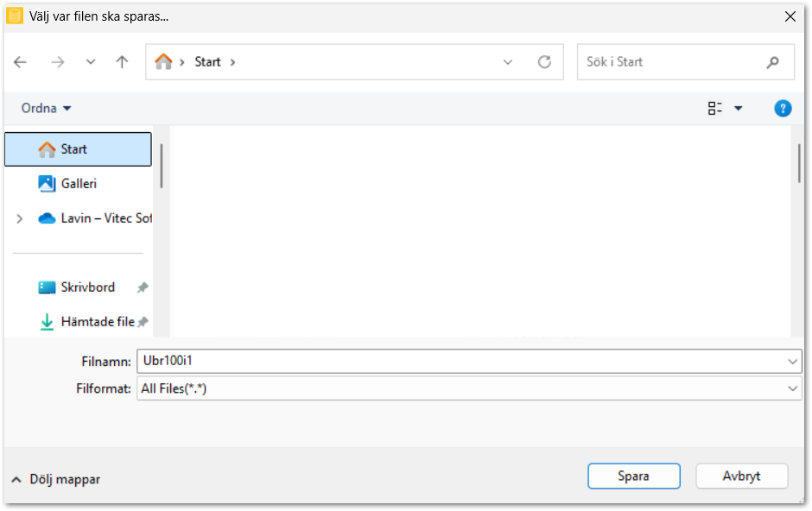
Task: Click the Home icon in address bar
Action: [163, 62]
